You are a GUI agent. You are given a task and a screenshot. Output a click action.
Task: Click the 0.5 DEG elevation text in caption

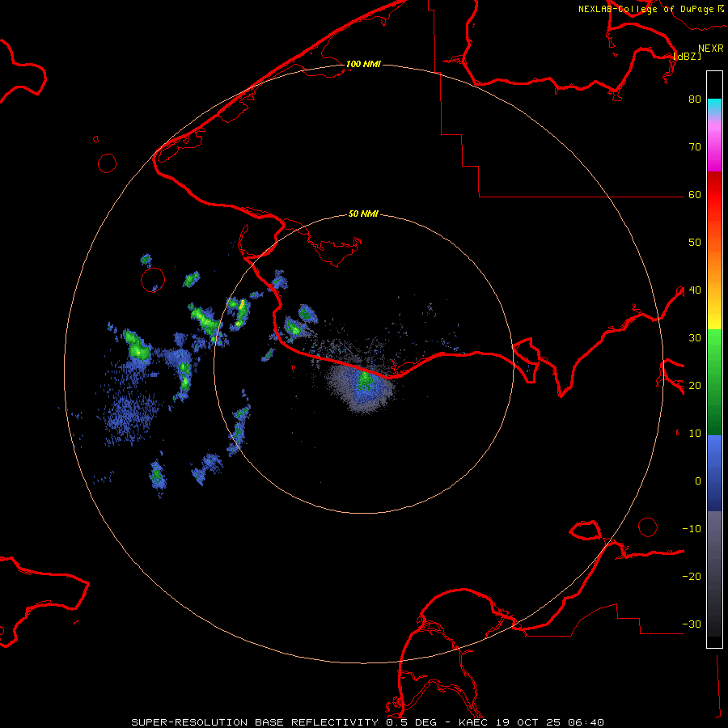point(412,722)
